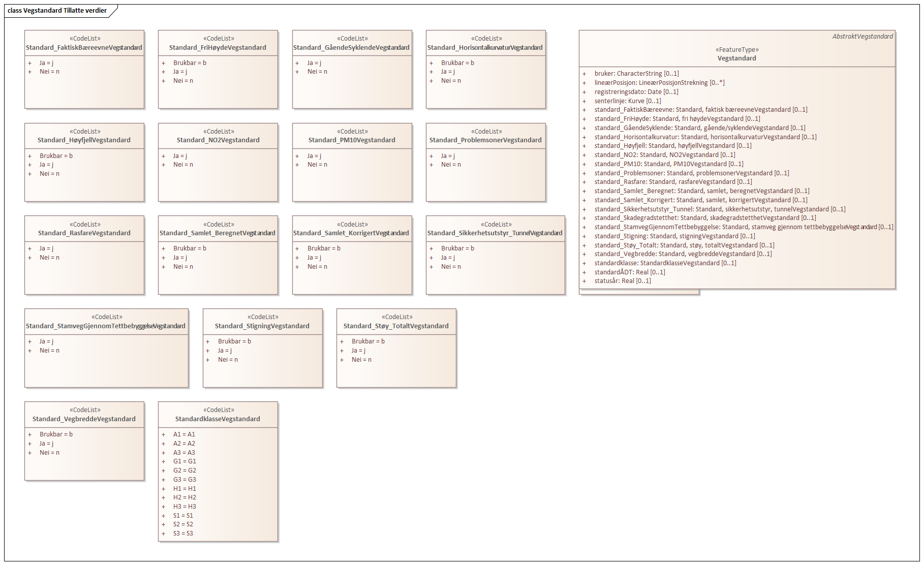Select the Standard_NO2Vegstandard class title
Viewport: 924px width, 565px height.
[218, 140]
